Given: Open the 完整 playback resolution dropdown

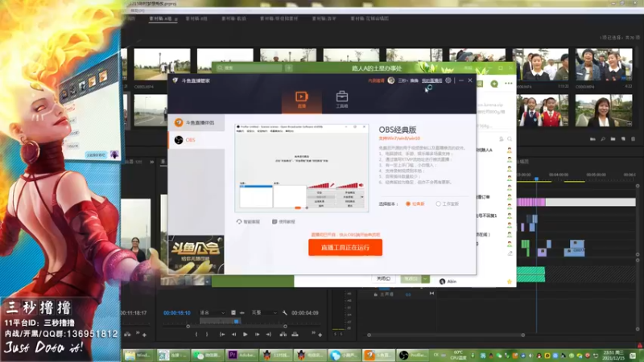Looking at the screenshot, I should (264, 313).
